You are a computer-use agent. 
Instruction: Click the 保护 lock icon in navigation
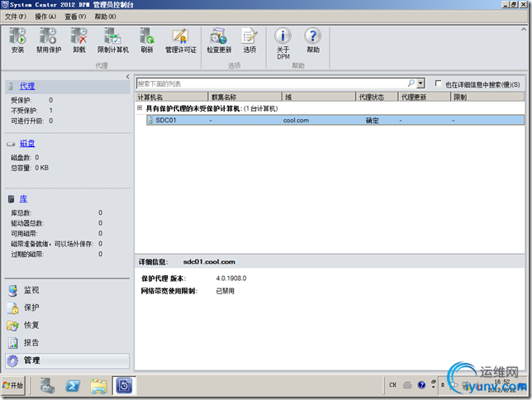pyautogui.click(x=13, y=308)
